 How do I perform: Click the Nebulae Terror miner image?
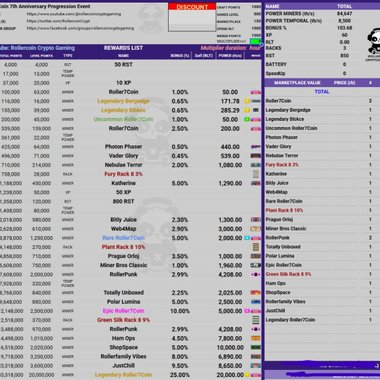click(256, 165)
